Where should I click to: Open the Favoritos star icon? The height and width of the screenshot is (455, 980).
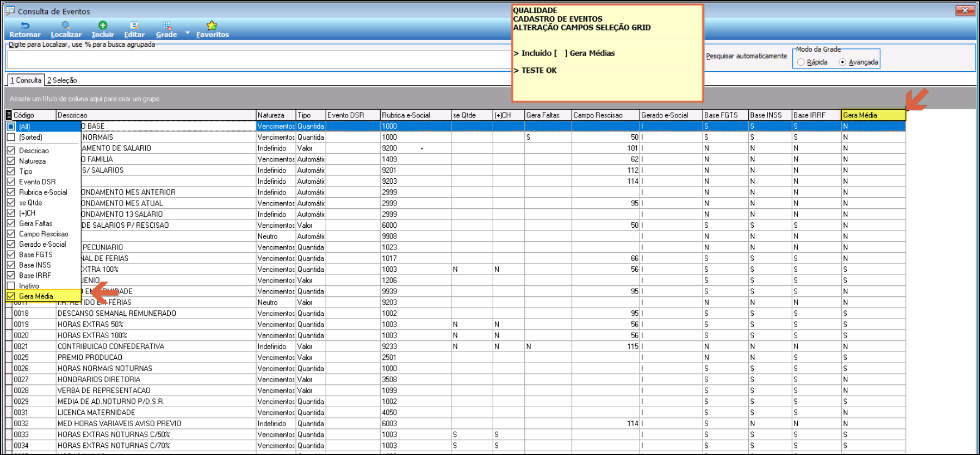(212, 25)
